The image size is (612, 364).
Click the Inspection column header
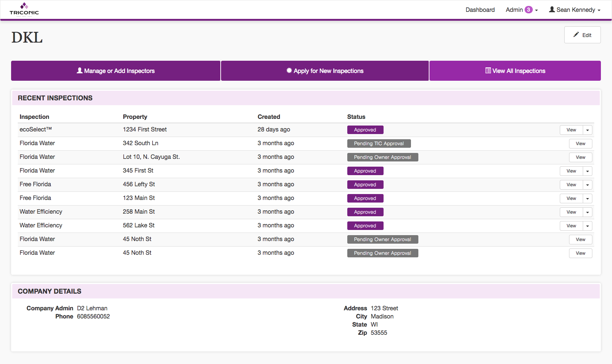pos(34,117)
